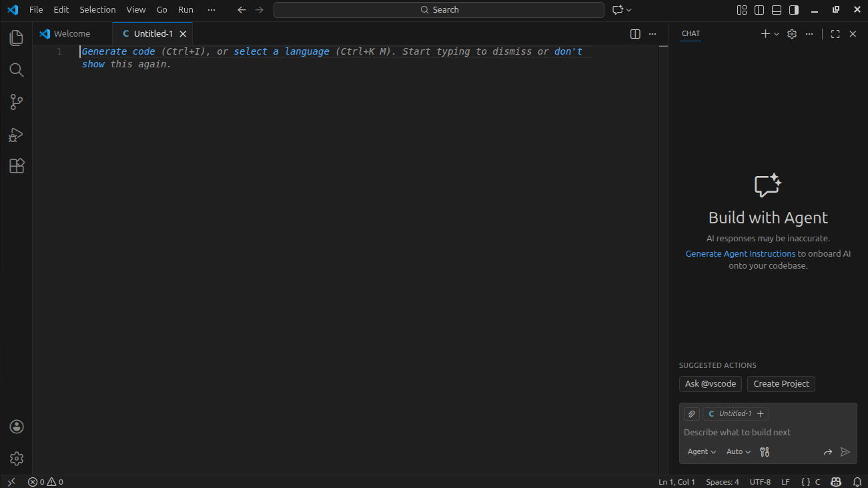This screenshot has width=868, height=488.
Task: Toggle the secondary side bar layout button
Action: (794, 10)
